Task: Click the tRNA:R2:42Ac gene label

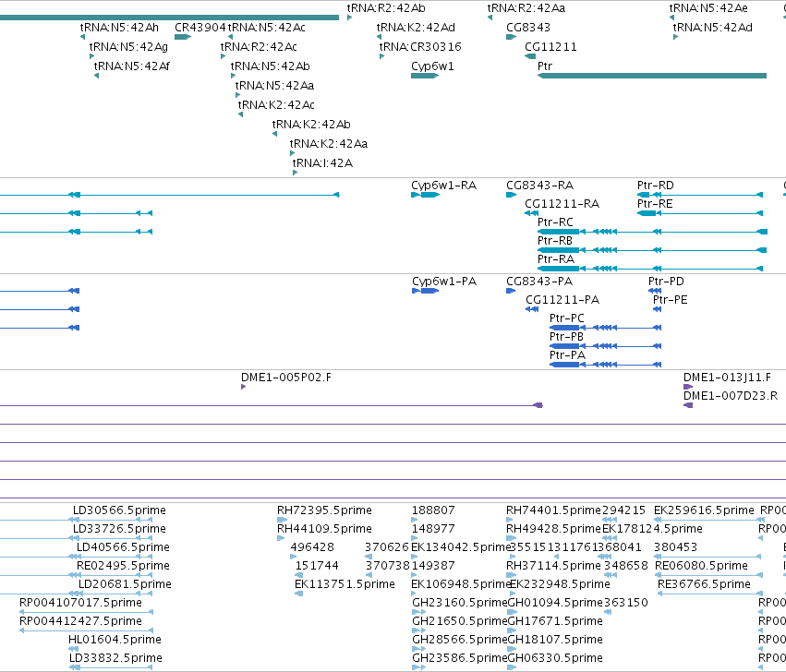Action: [x=259, y=47]
